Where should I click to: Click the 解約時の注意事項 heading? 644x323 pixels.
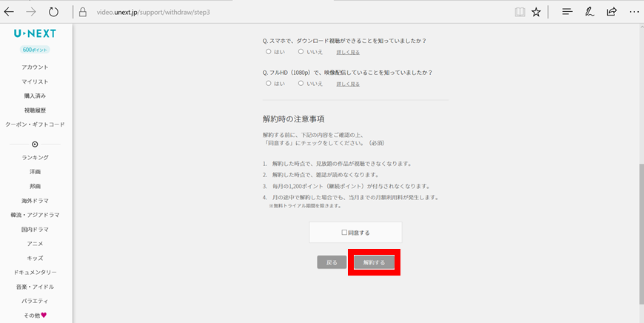click(x=293, y=119)
